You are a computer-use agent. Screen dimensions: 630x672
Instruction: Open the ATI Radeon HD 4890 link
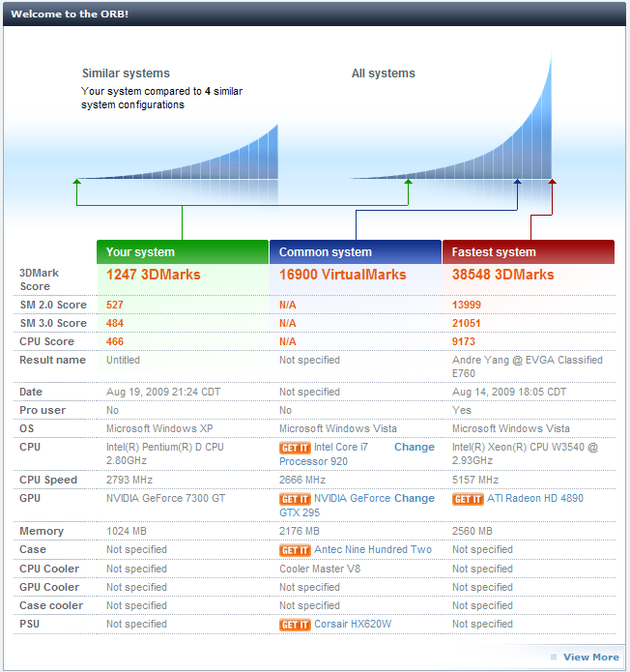click(x=535, y=498)
